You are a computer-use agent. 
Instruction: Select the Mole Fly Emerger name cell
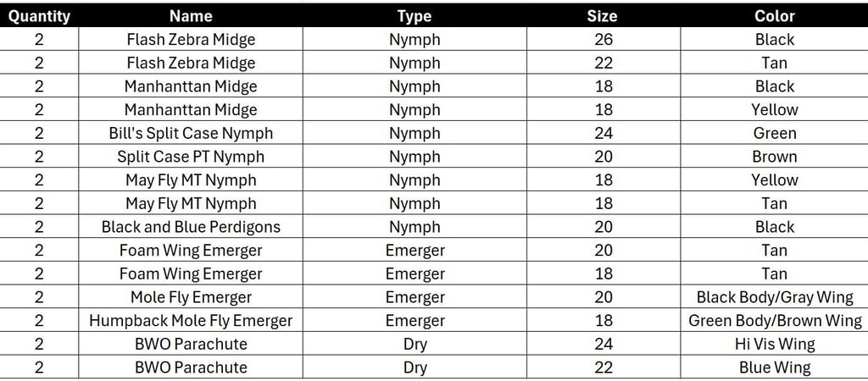[x=191, y=297]
